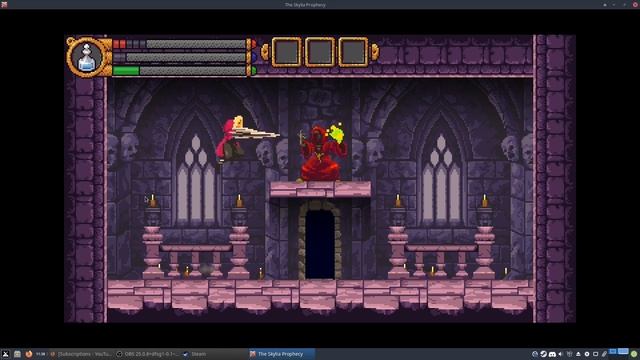Click The Skylia Prophecy taskbar entry
This screenshot has height=360, width=640.
281,354
